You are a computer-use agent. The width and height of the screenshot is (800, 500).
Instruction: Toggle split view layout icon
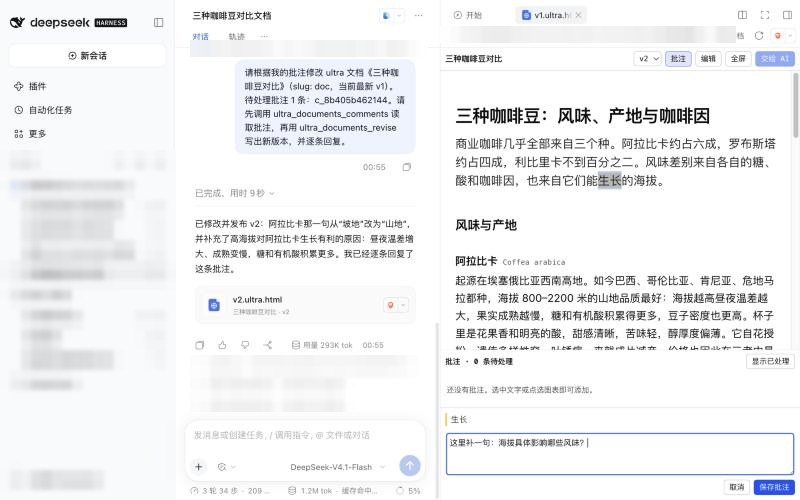tap(743, 15)
